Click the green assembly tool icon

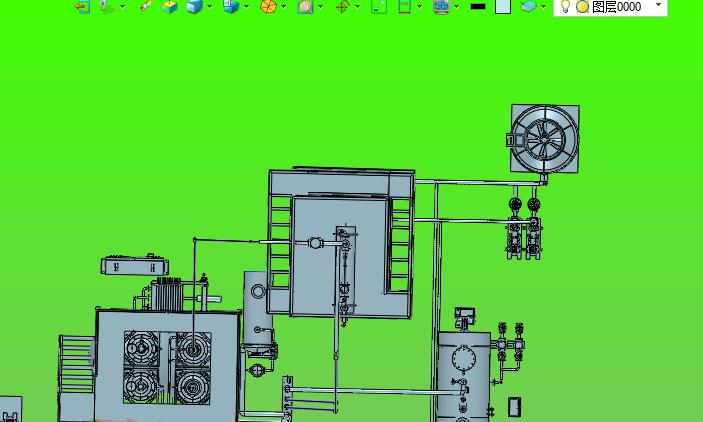coord(106,6)
